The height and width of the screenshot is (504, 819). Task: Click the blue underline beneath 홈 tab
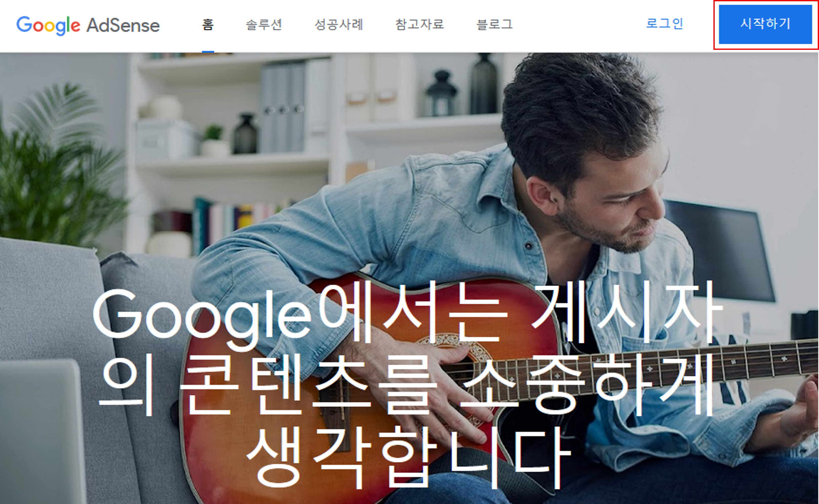pyautogui.click(x=208, y=51)
